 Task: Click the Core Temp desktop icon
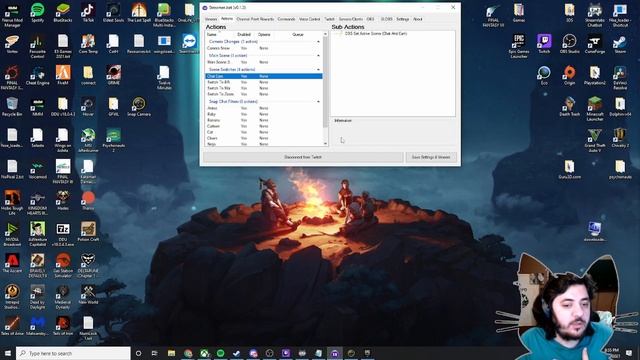[88, 44]
